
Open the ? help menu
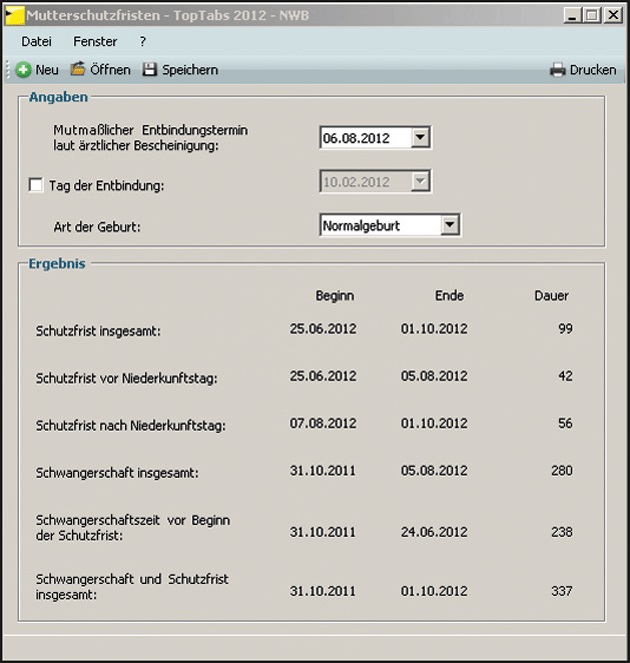(x=143, y=42)
